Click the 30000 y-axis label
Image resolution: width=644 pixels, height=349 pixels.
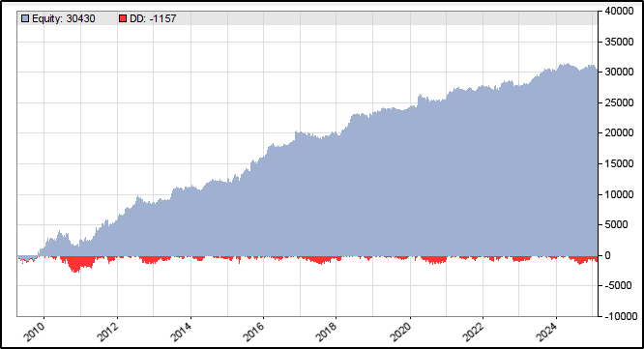pyautogui.click(x=620, y=72)
